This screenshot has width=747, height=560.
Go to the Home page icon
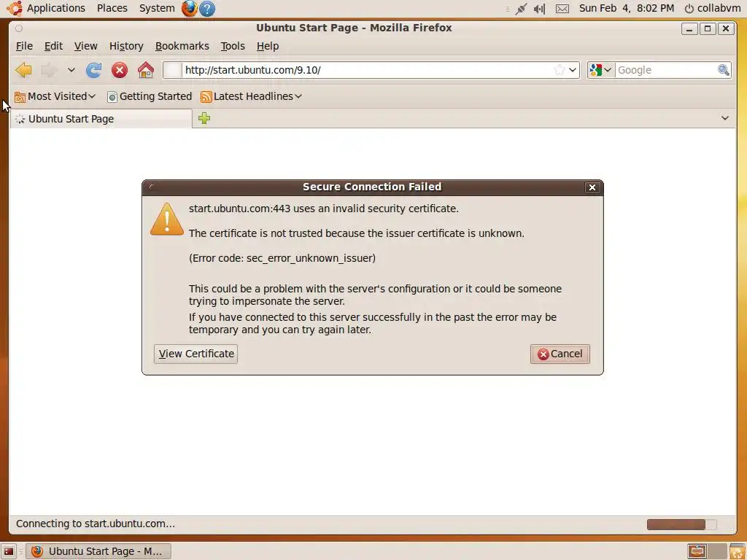pos(146,70)
